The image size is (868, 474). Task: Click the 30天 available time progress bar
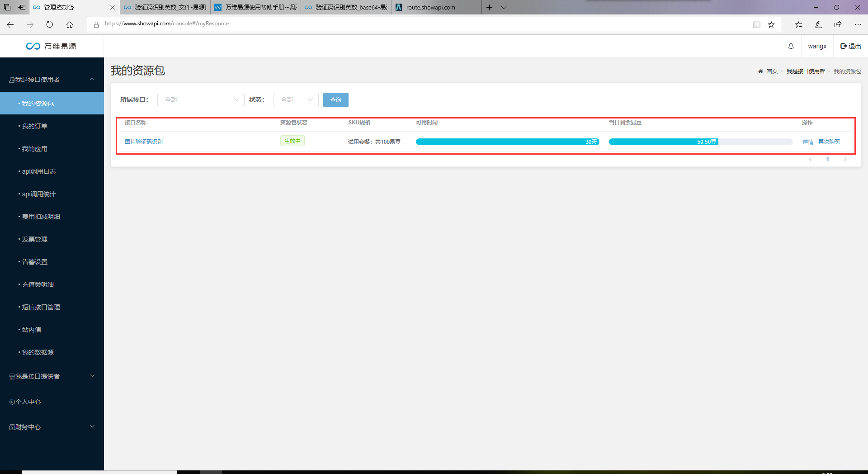click(507, 142)
